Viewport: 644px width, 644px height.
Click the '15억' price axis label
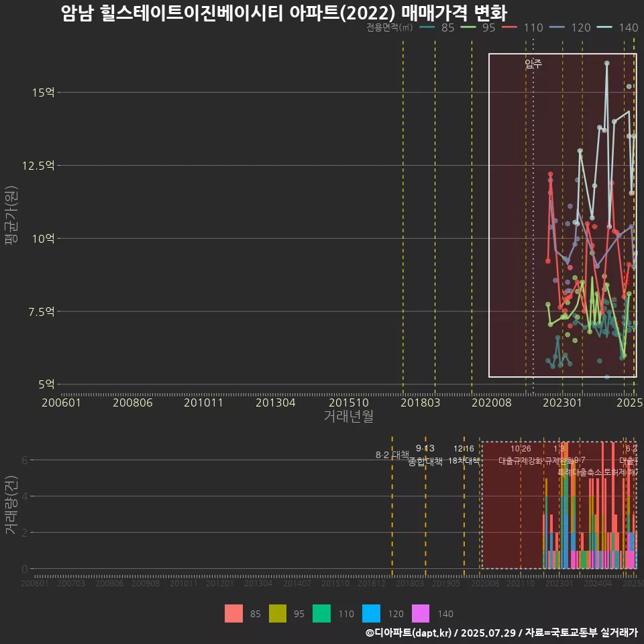44,93
